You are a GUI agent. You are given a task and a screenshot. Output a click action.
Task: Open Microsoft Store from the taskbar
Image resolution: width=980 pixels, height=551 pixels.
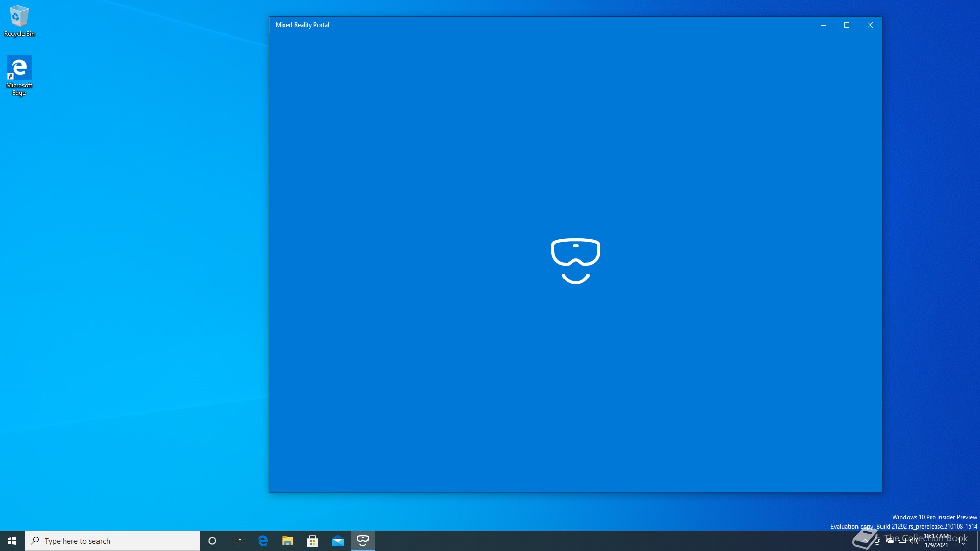pyautogui.click(x=313, y=541)
